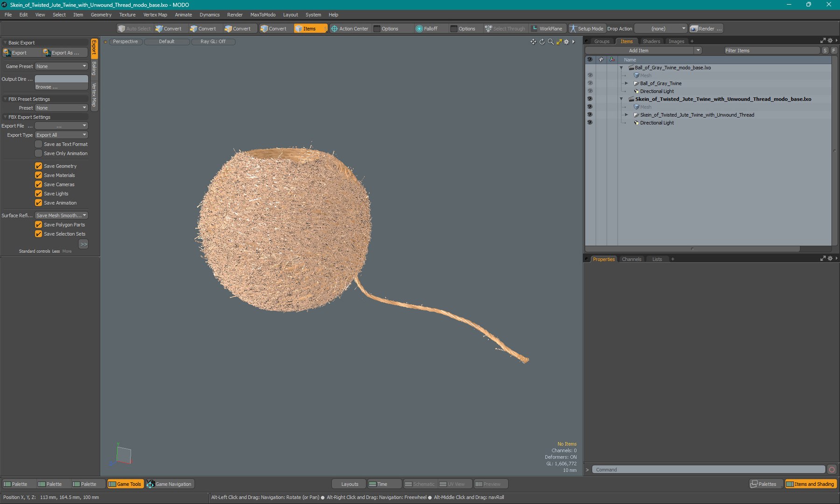Open viewport settings gear
The height and width of the screenshot is (504, 840).
tap(567, 42)
